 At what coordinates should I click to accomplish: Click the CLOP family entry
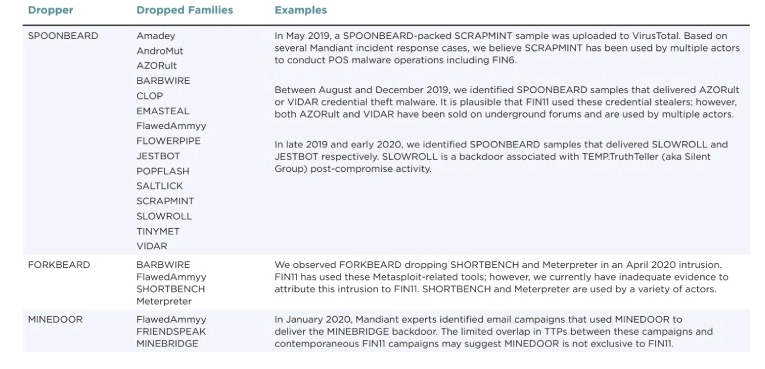tap(150, 96)
